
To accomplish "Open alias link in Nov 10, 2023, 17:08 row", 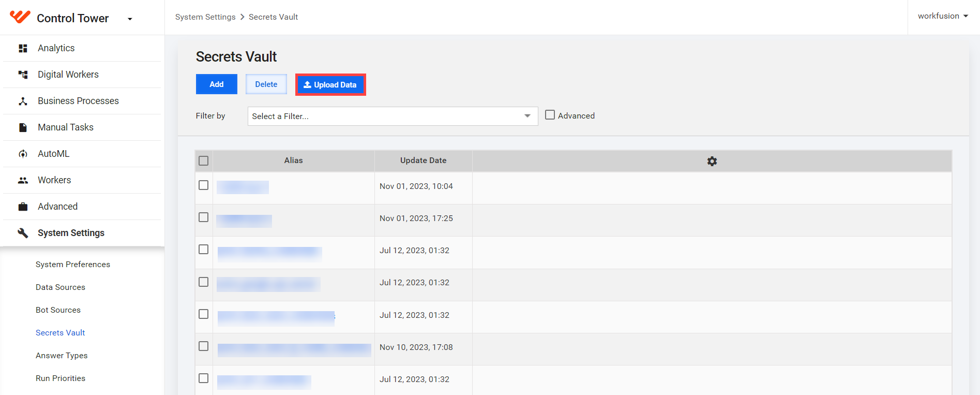I will click(x=294, y=350).
